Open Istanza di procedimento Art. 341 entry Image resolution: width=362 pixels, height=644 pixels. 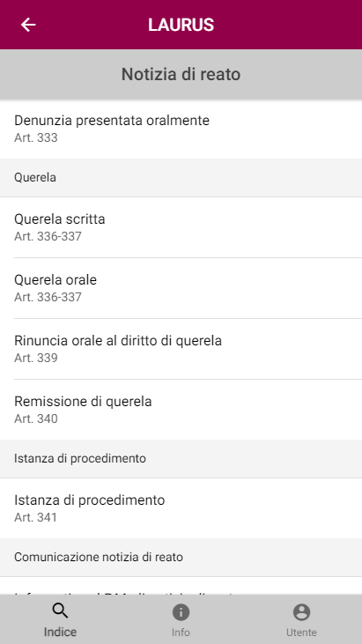(x=181, y=508)
